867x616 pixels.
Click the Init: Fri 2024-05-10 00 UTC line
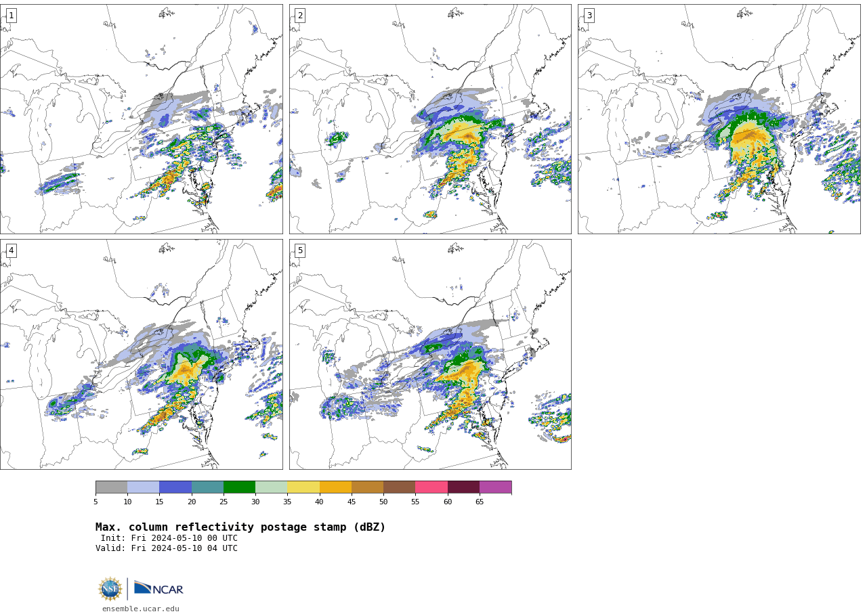(169, 538)
